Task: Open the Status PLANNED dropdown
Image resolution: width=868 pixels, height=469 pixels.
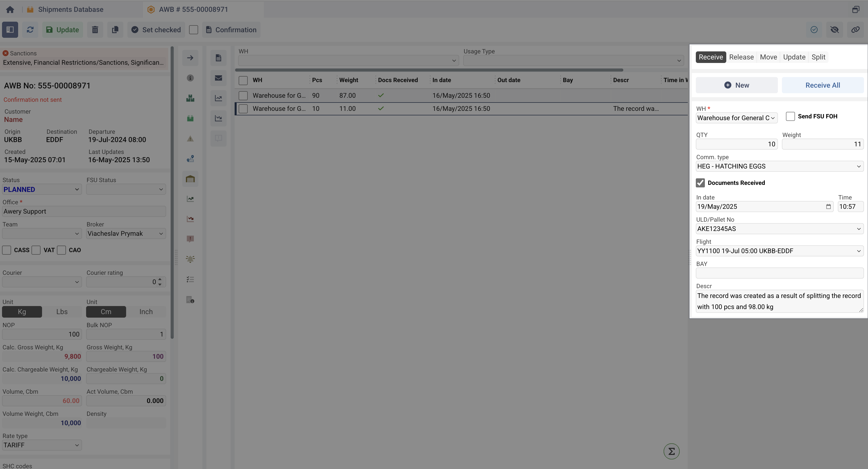Action: coord(42,189)
